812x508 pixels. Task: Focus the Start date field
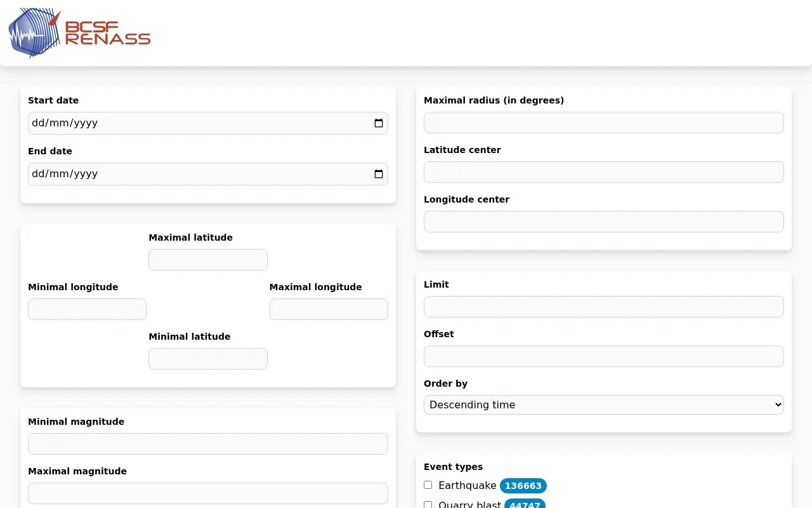(208, 123)
